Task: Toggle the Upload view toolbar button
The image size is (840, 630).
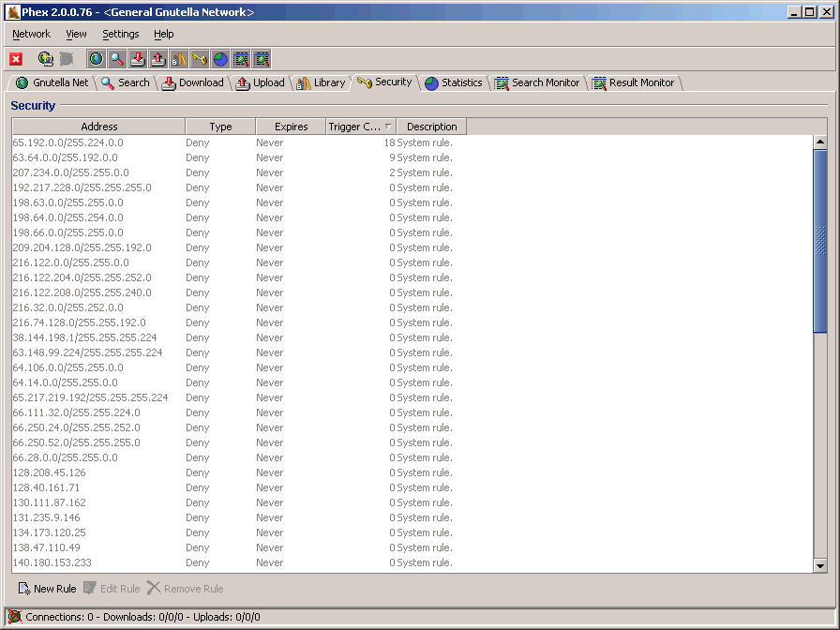Action: 158,59
